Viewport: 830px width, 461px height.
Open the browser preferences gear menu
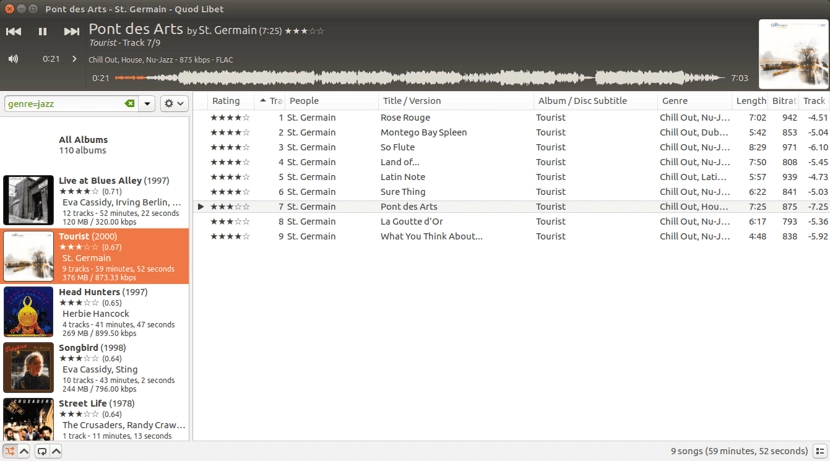click(x=173, y=104)
